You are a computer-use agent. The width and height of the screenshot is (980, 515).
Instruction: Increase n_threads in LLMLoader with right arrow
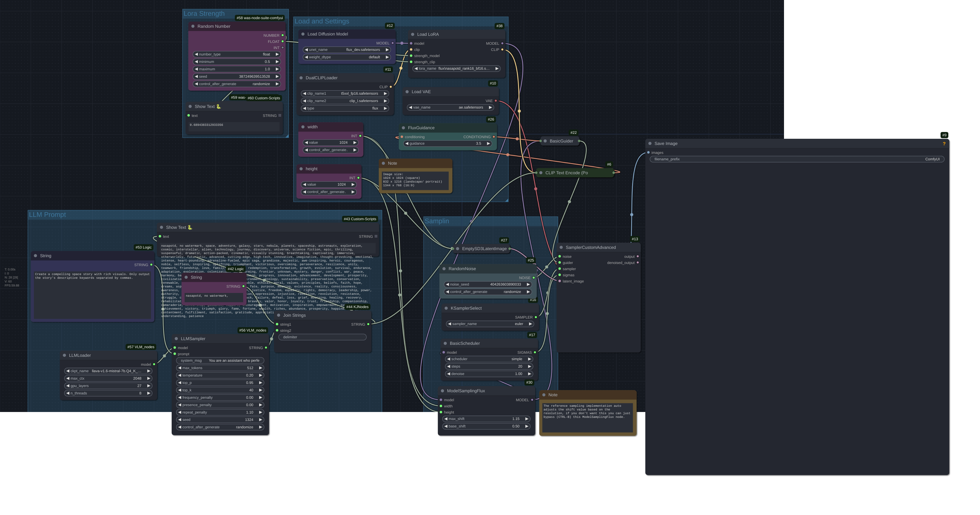point(148,393)
